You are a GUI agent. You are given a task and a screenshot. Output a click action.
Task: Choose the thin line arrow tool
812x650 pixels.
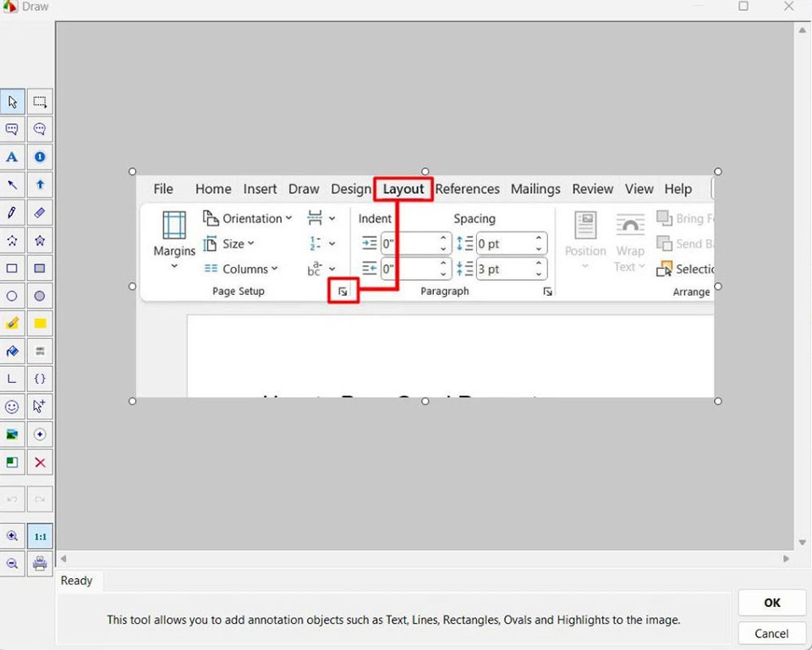coord(12,185)
